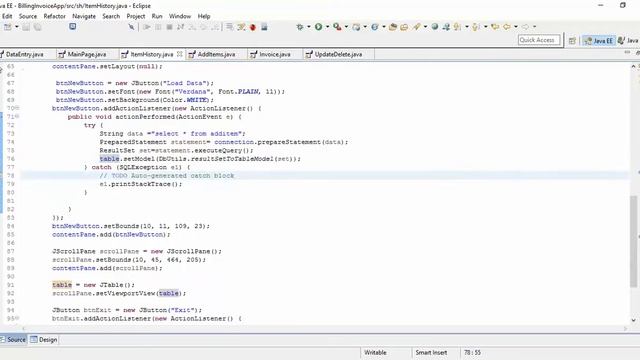Open the New Java Class dropdown arrow
This screenshot has width=640, height=360.
[384, 27]
